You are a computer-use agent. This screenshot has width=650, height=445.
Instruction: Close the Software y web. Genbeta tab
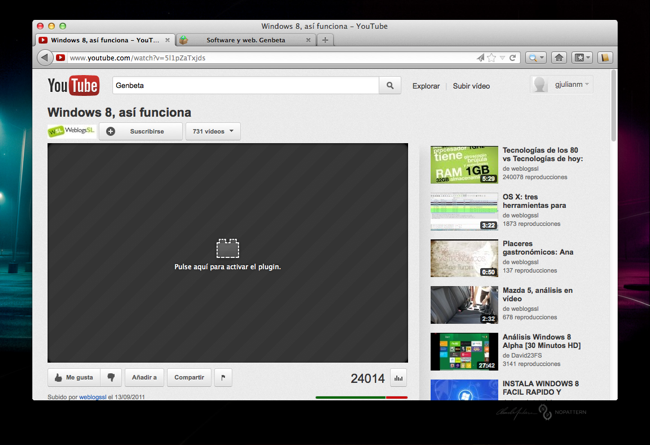tap(308, 40)
